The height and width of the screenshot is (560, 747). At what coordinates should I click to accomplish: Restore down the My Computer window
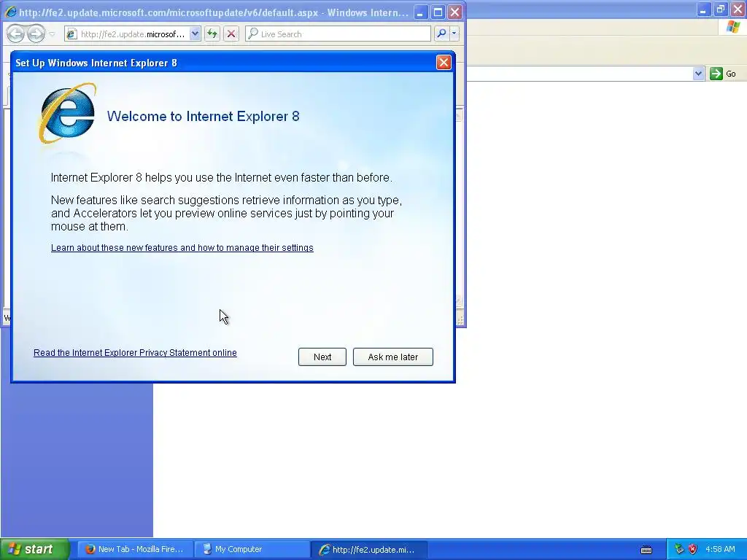(x=720, y=9)
